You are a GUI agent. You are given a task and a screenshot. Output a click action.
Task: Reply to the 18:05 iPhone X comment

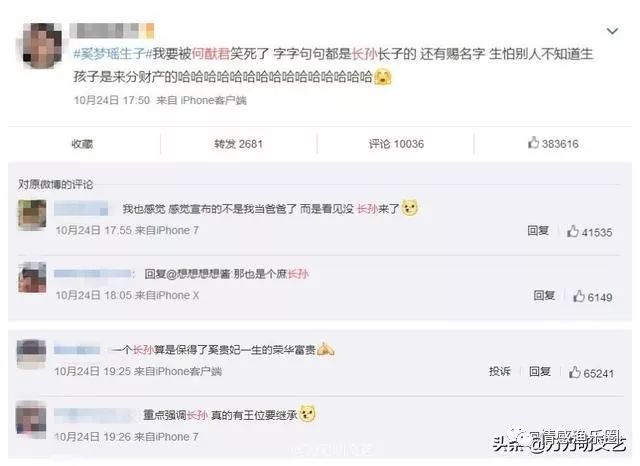tap(544, 295)
